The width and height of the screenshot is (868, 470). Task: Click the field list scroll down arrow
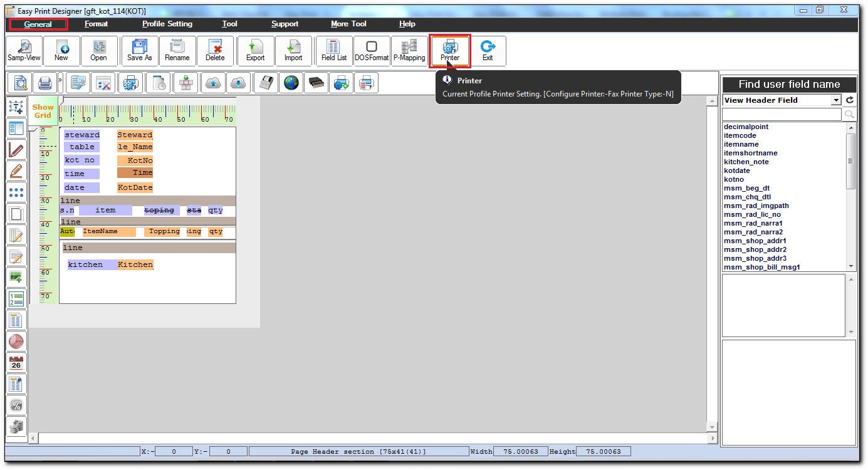click(x=851, y=266)
